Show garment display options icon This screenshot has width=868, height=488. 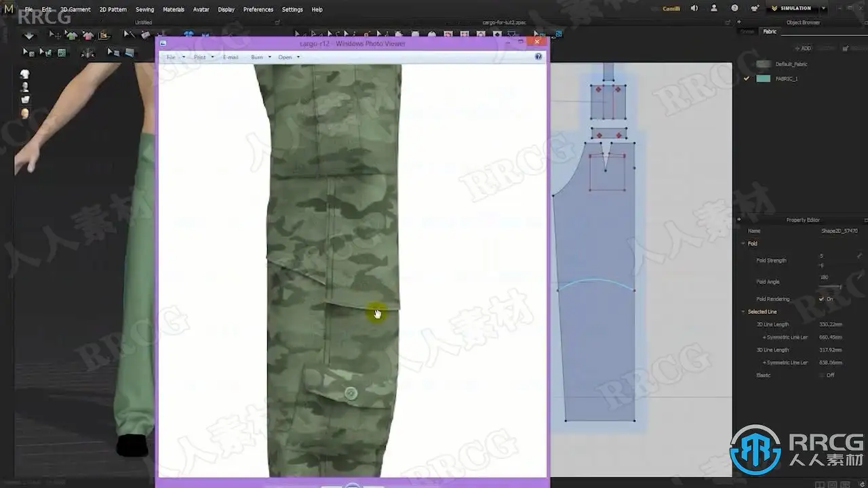(25, 74)
